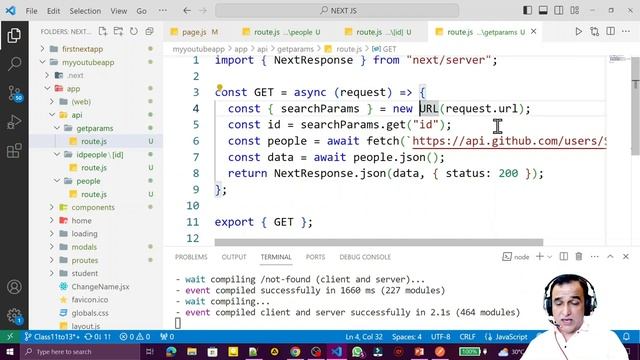
Task: Open the Manage settings gear
Action: coord(14,316)
